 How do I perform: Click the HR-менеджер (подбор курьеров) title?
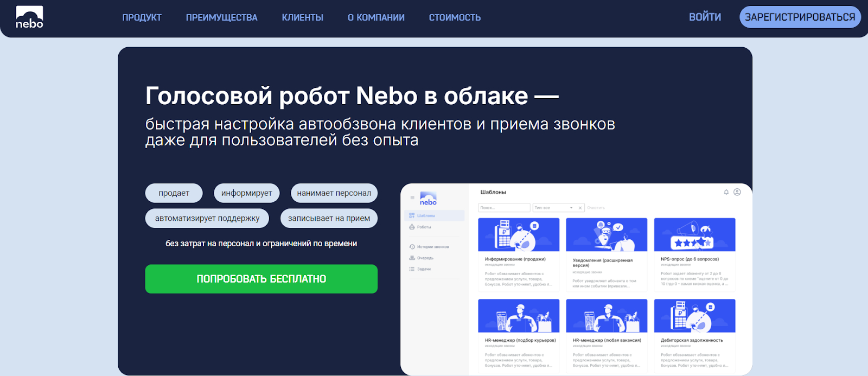pos(520,341)
